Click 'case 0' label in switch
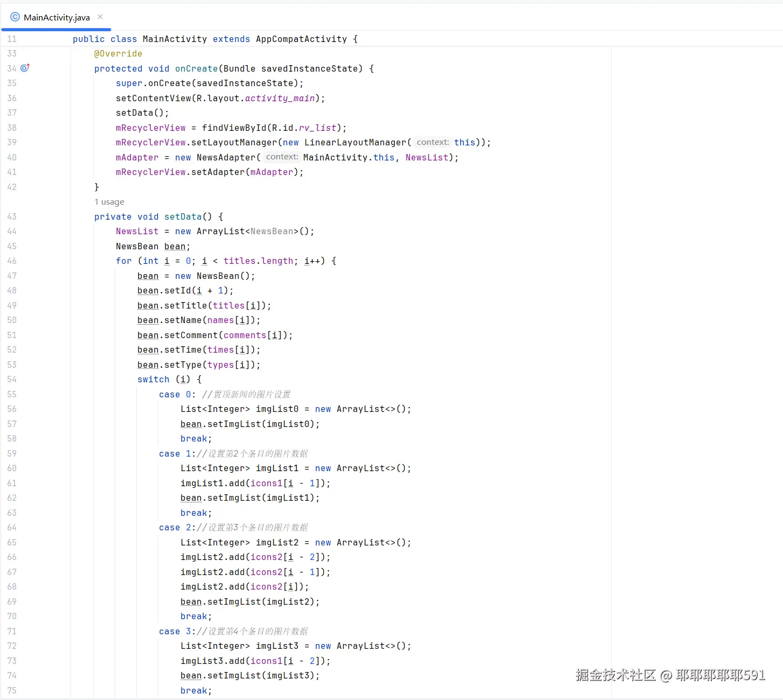Screen dimensions: 783x700 [x=175, y=394]
